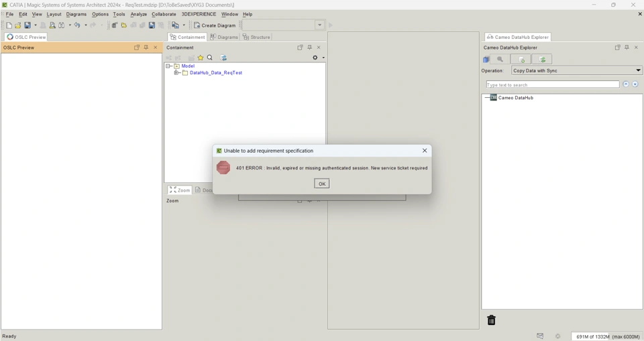Open the Save dropdown arrow next to floppy icon
The width and height of the screenshot is (644, 341).
tap(36, 25)
